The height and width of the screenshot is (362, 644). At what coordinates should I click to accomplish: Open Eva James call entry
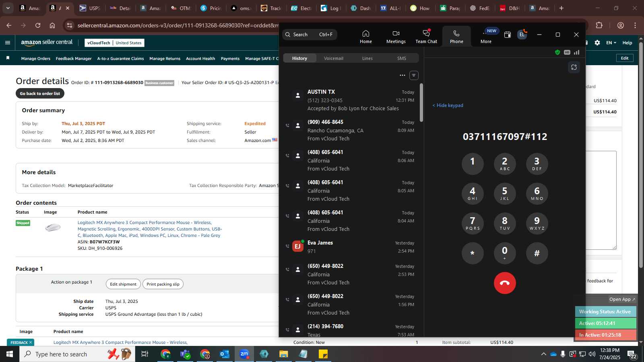(351, 247)
